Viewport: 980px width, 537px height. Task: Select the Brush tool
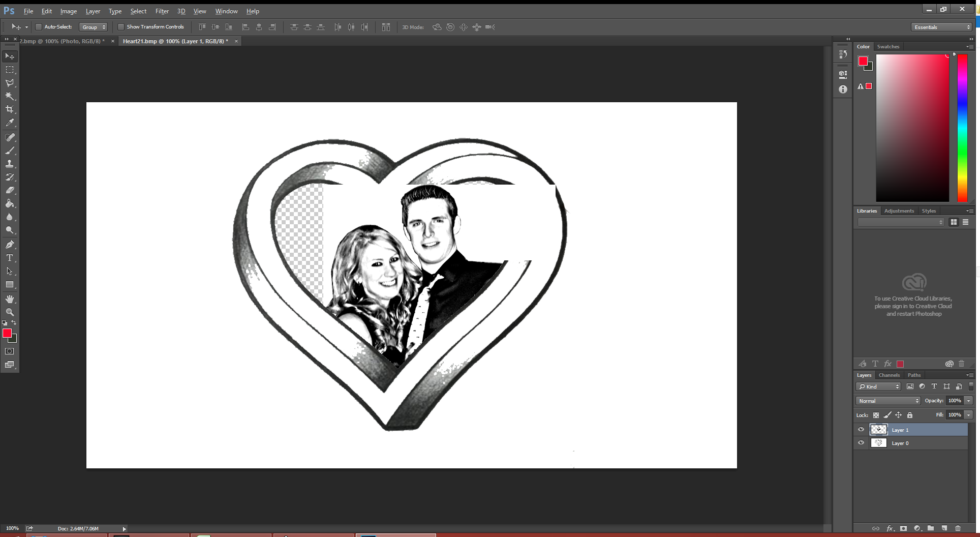10,151
